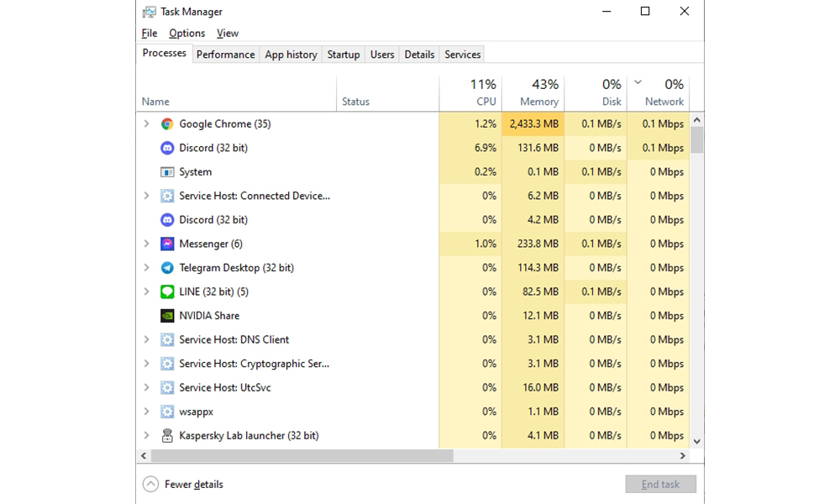Sort by the Disk column header

coord(596,94)
